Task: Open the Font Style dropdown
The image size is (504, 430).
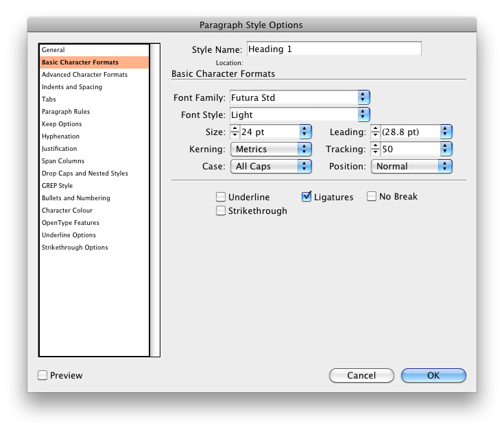Action: pos(363,115)
